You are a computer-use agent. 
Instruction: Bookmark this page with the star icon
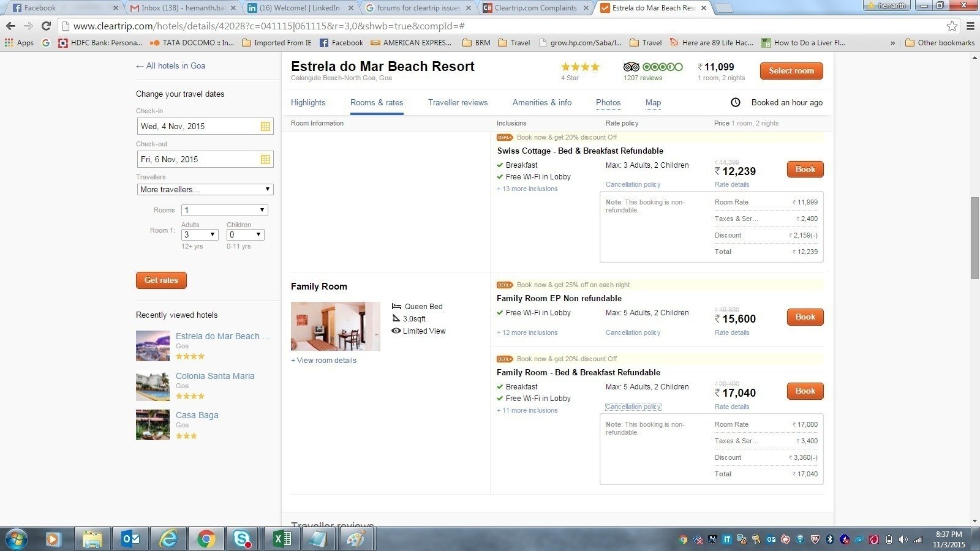click(x=952, y=26)
